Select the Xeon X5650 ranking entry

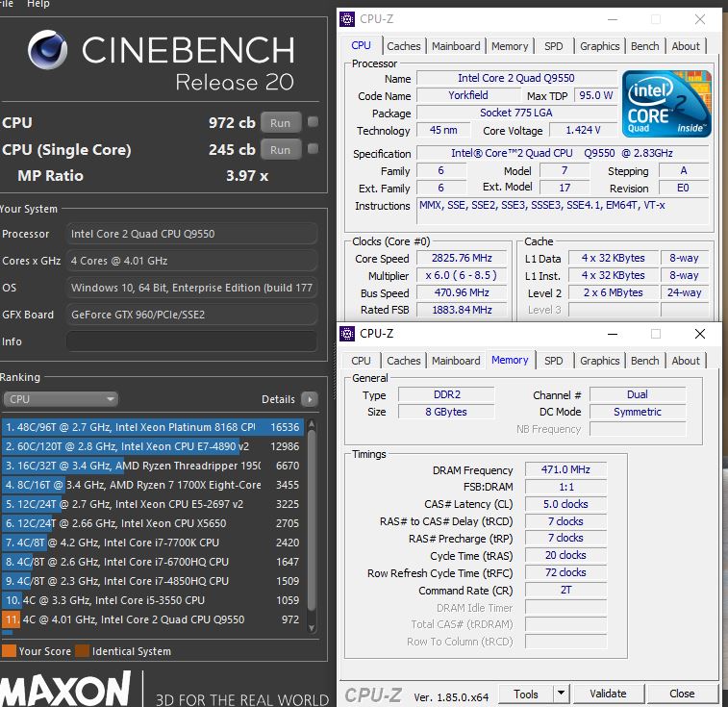(x=152, y=523)
